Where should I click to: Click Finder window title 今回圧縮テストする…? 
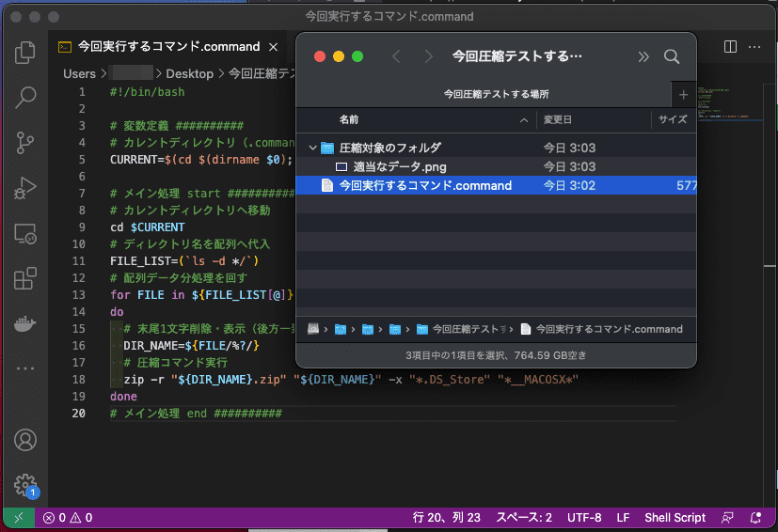(x=516, y=56)
